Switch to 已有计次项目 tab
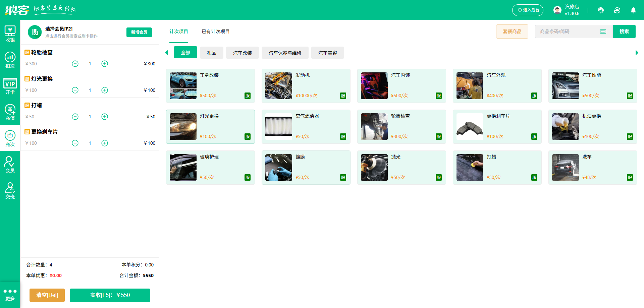Screen dimensions: 644x308 point(215,32)
